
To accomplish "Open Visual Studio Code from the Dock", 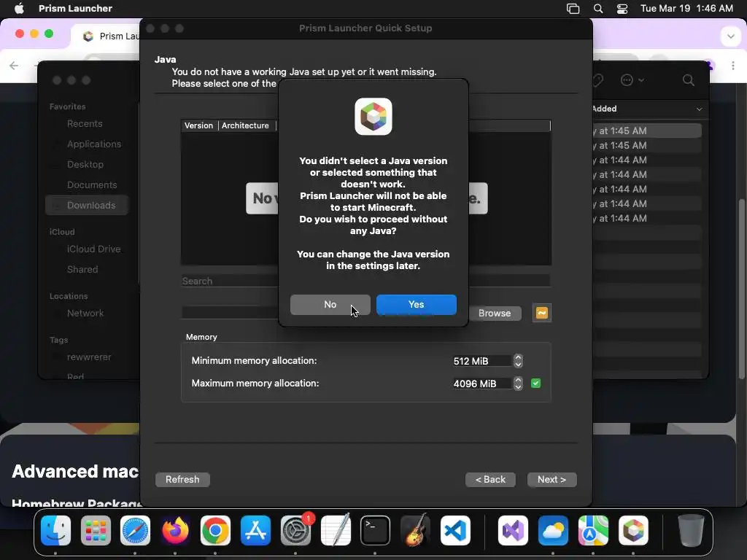I will (455, 530).
